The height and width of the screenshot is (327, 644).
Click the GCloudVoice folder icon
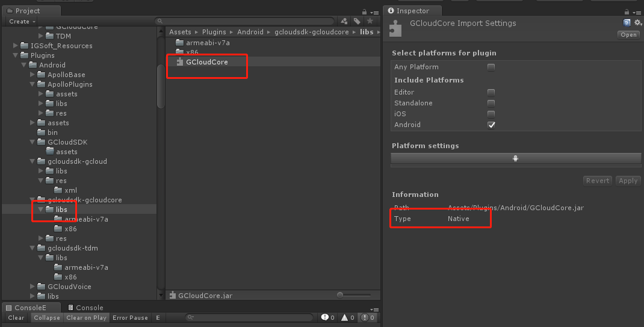pyautogui.click(x=41, y=286)
